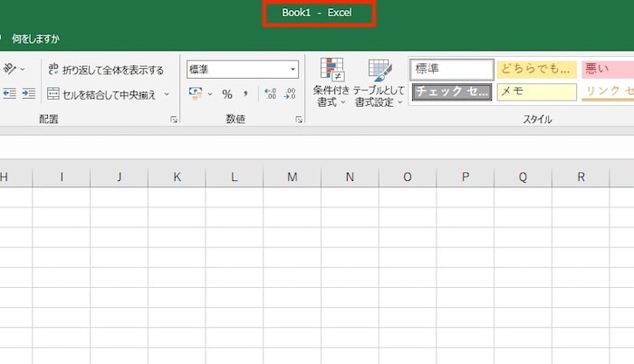Click セルを結合して中央揃え merge button
This screenshot has height=364, width=634.
(101, 94)
